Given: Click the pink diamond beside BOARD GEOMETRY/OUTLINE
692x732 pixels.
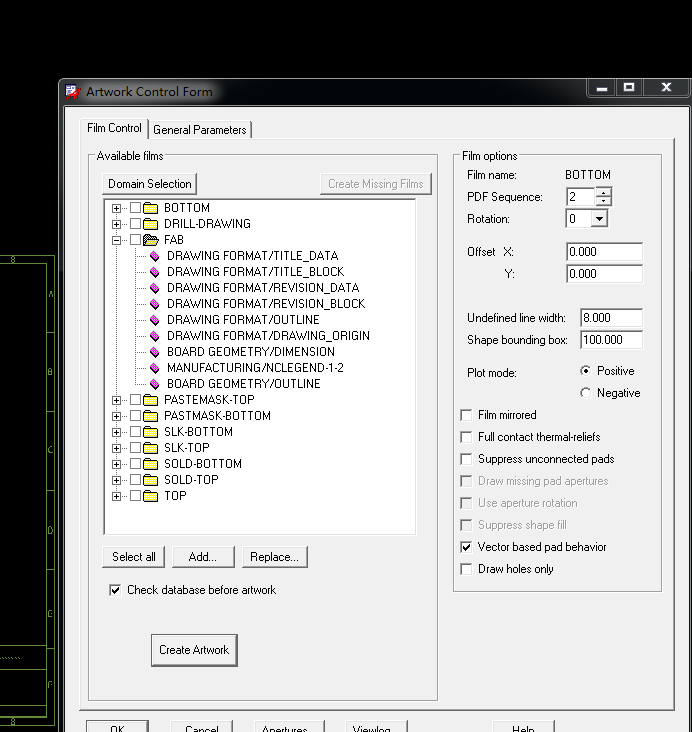Looking at the screenshot, I should tap(155, 384).
